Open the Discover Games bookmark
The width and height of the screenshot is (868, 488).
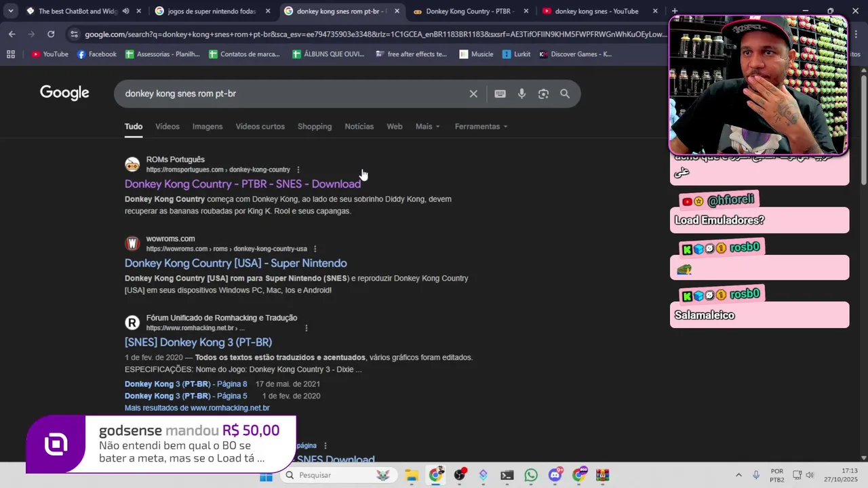575,54
